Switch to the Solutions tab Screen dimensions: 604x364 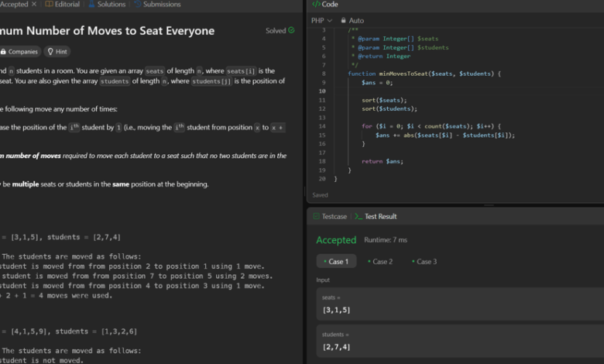click(x=107, y=4)
